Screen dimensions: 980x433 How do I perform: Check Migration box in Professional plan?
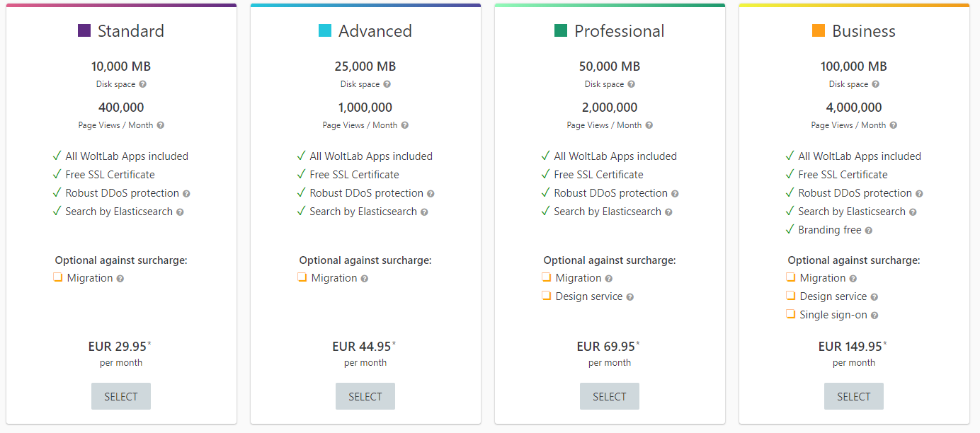pyautogui.click(x=547, y=277)
